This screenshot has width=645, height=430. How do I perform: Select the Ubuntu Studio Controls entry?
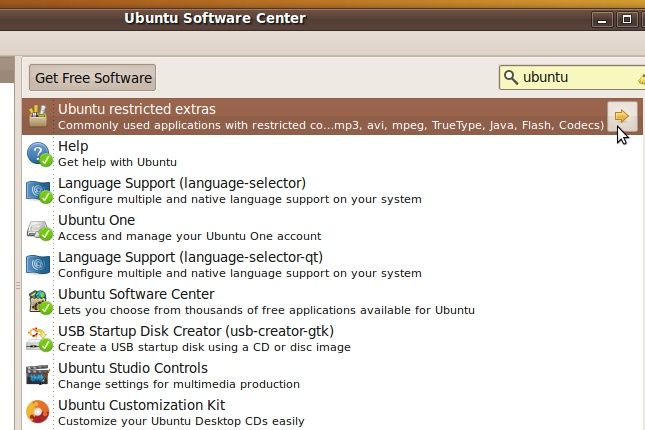tap(332, 376)
